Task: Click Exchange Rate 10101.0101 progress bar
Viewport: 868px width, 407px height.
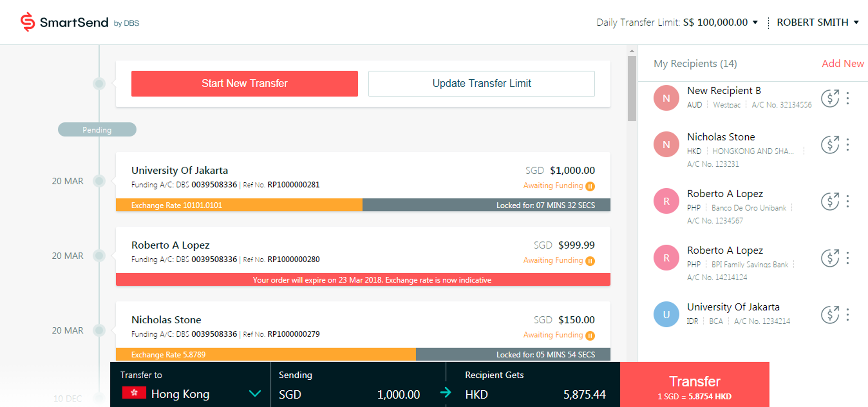Action: (239, 205)
